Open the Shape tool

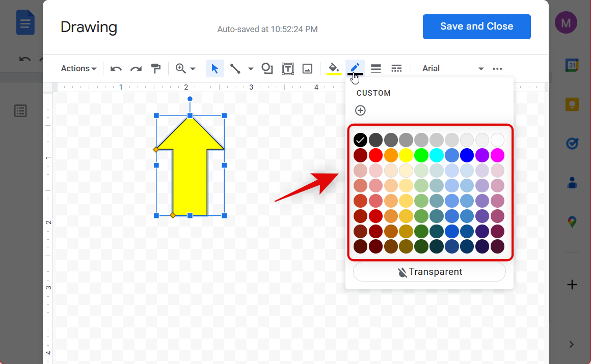(267, 68)
